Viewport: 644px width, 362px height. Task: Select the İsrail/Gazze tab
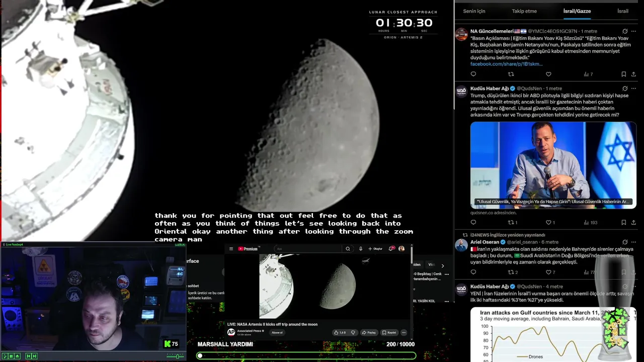(577, 11)
